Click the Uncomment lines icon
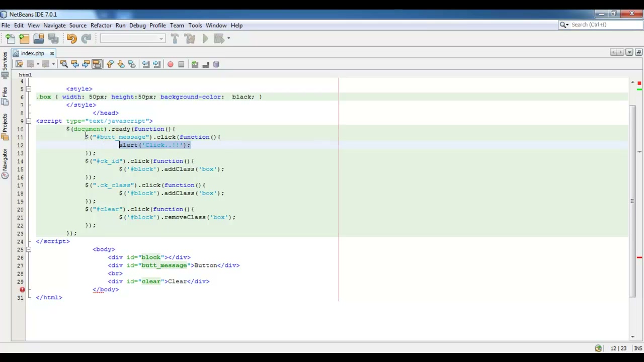 [206, 64]
